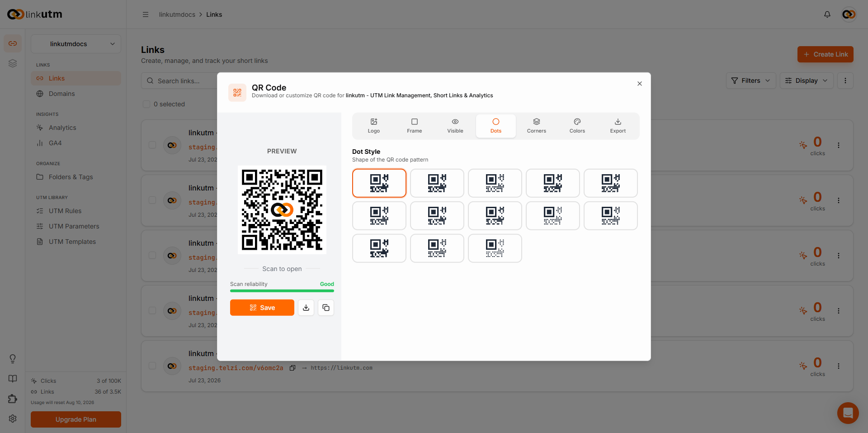Choose the third dot style in the second row
868x433 pixels.
[495, 216]
